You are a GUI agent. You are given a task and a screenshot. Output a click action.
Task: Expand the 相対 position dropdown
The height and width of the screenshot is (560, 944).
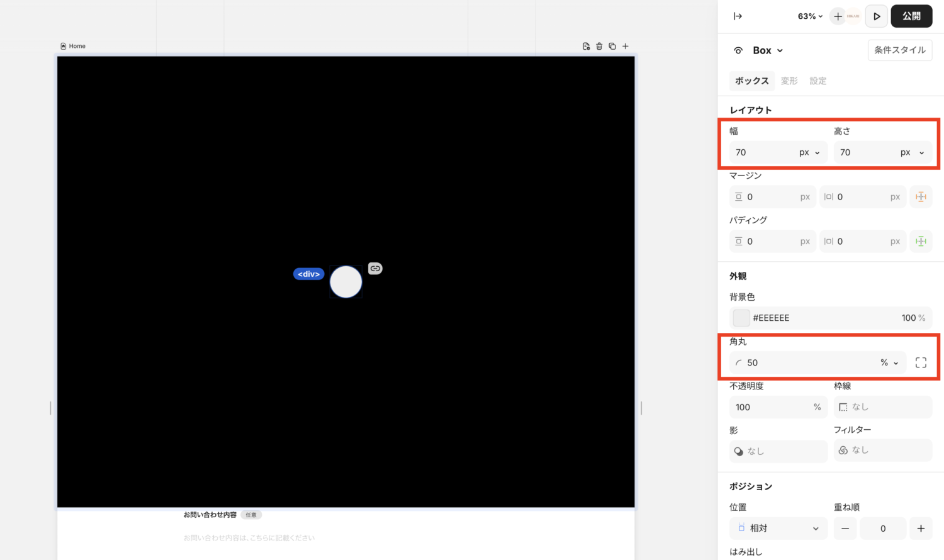pos(778,529)
